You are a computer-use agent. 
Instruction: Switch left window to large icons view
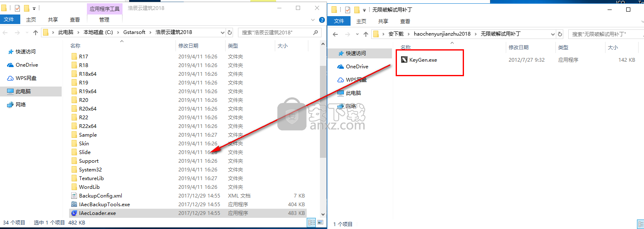pyautogui.click(x=320, y=223)
